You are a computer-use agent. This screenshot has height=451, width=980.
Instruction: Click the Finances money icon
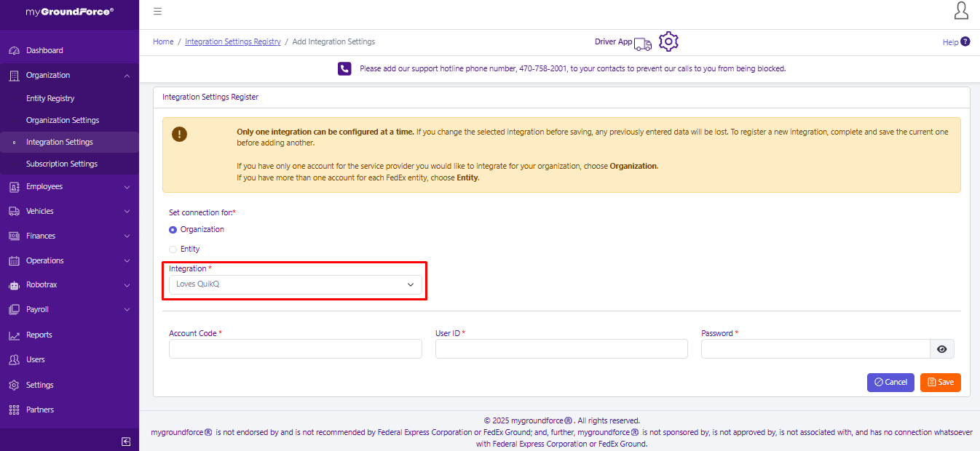pos(14,236)
